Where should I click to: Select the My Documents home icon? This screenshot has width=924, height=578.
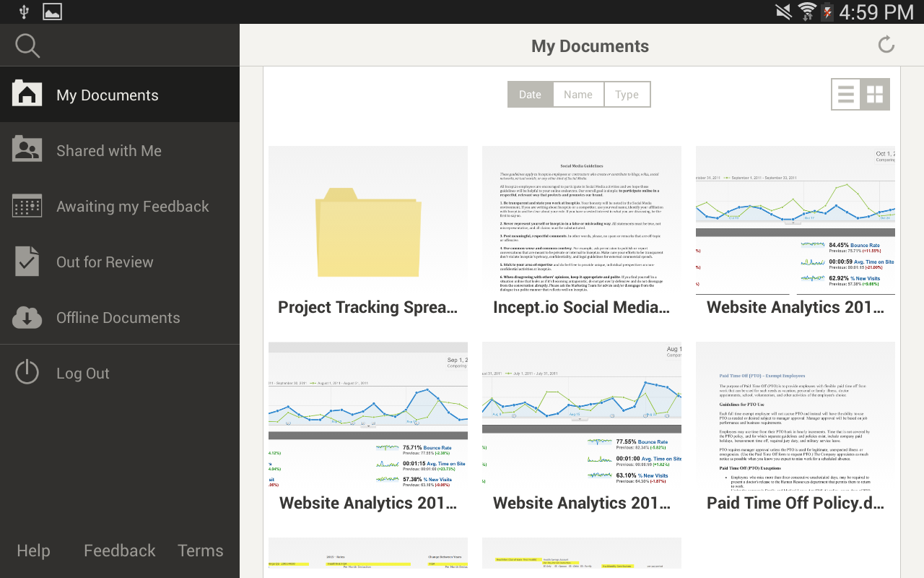[x=27, y=94]
